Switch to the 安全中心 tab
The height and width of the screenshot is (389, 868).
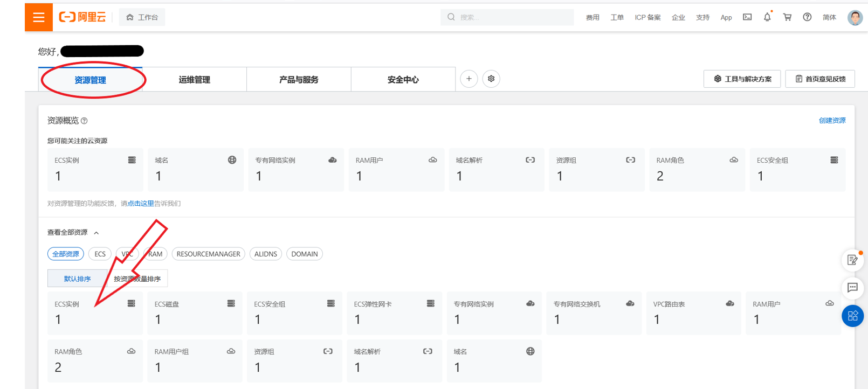click(403, 80)
